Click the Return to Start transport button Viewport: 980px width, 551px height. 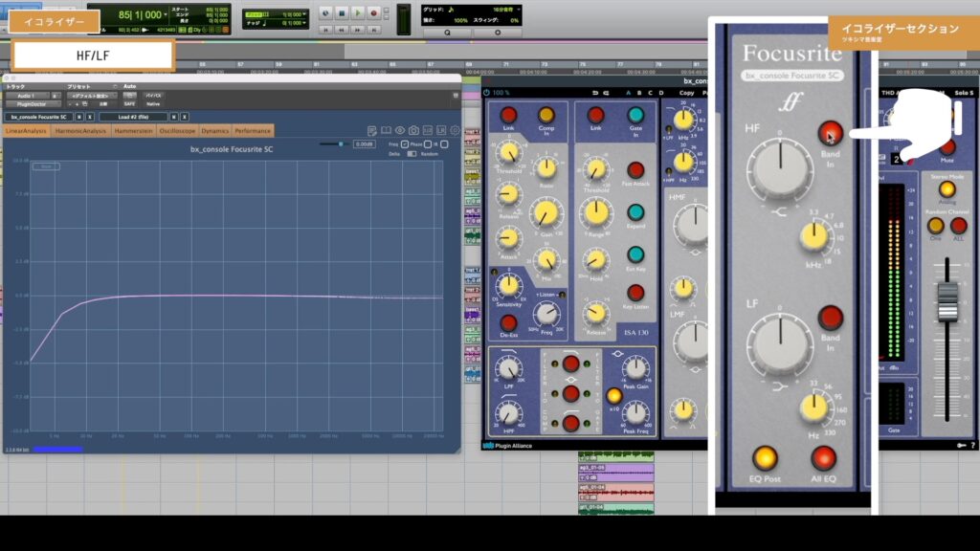325,30
